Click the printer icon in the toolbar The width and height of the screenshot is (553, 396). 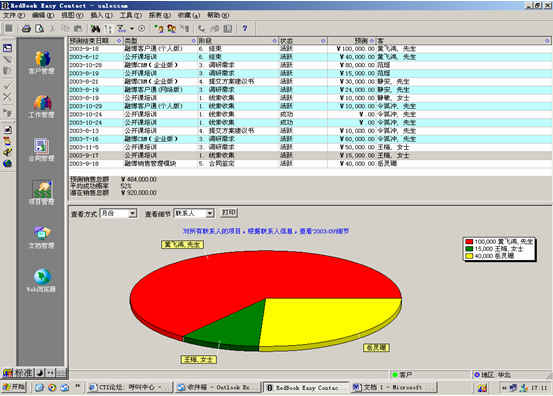[26, 29]
